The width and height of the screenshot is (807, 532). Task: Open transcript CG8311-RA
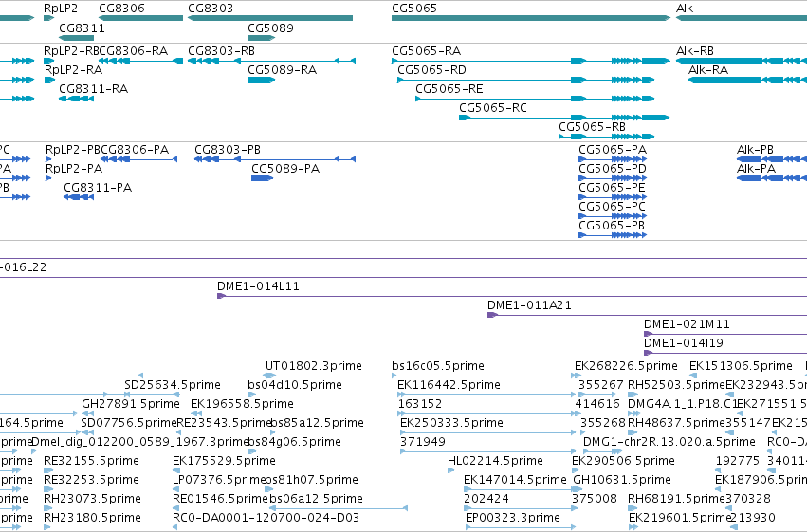point(76,99)
